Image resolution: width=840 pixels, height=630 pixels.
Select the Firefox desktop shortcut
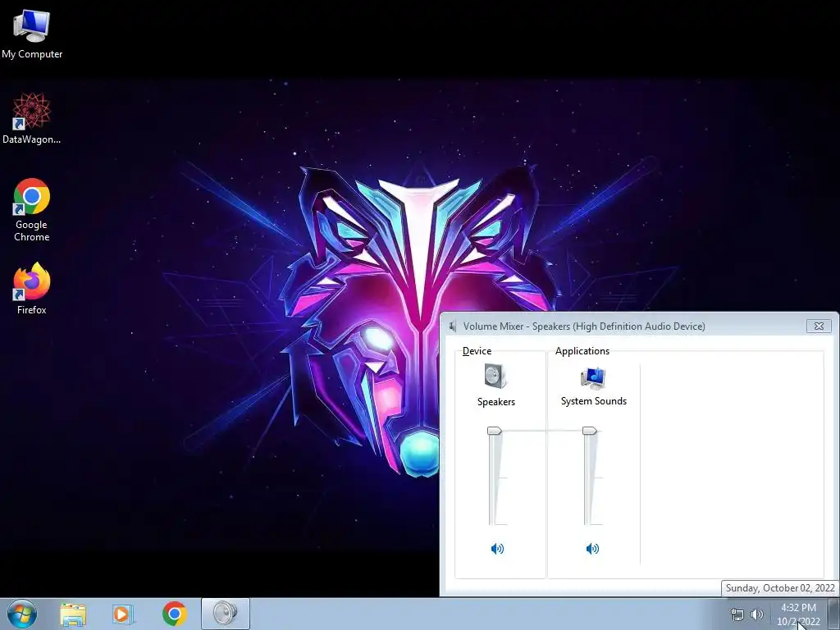coord(32,288)
